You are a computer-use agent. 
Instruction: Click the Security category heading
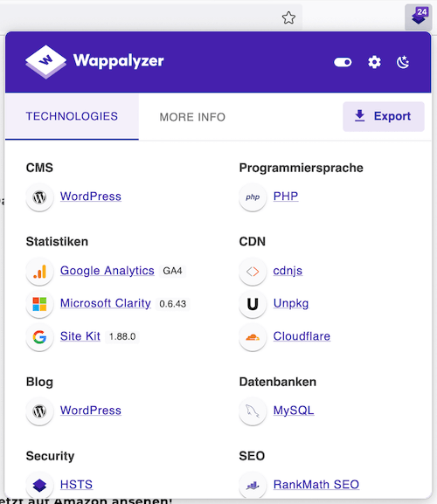[x=50, y=456]
